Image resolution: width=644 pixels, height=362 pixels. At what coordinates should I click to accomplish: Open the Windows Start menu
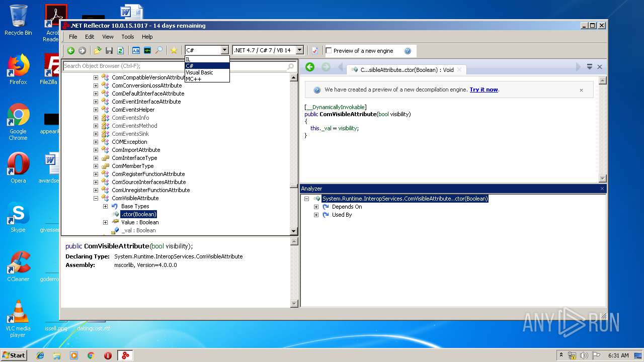[14, 355]
